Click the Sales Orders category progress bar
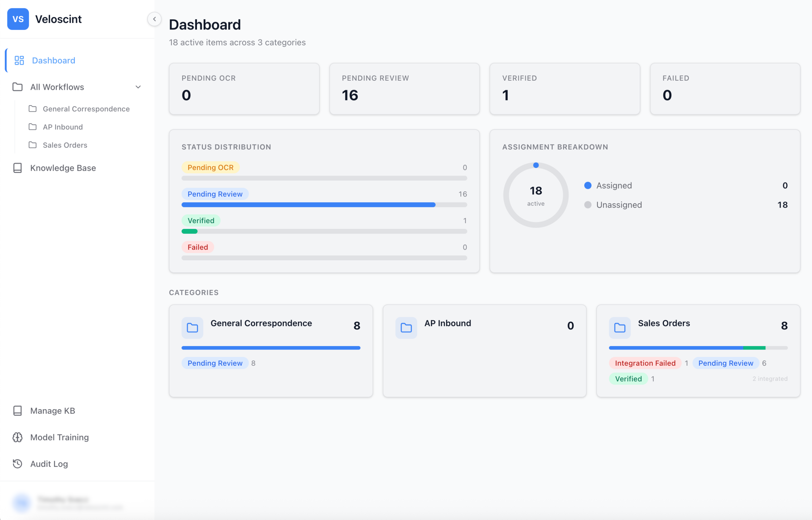Image resolution: width=812 pixels, height=520 pixels. [x=698, y=348]
